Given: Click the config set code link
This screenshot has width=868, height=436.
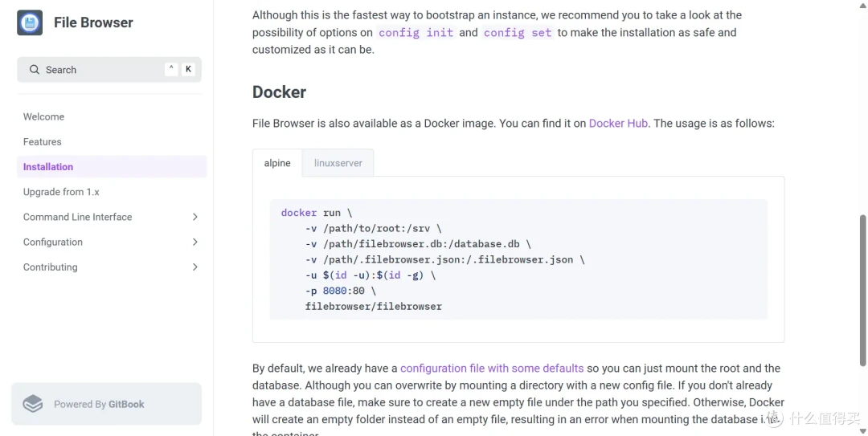Looking at the screenshot, I should click(x=518, y=33).
